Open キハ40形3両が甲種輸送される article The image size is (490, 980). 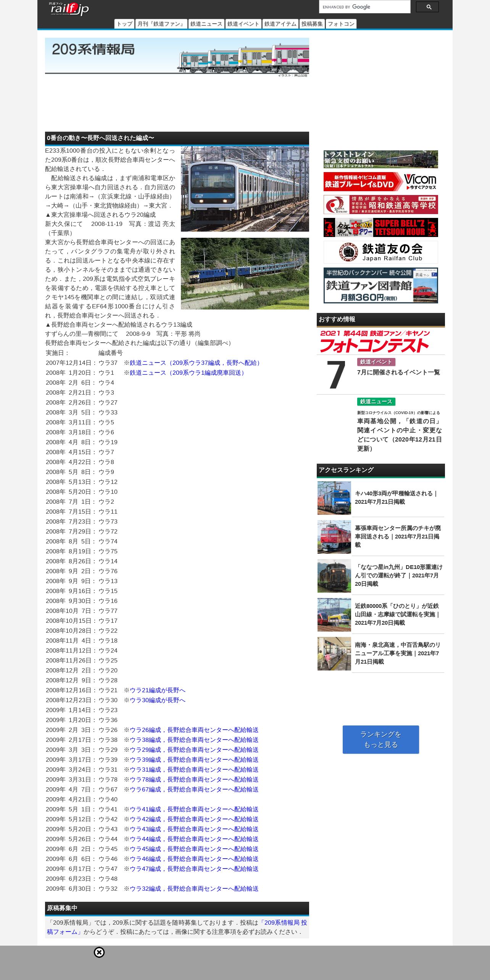(x=396, y=498)
